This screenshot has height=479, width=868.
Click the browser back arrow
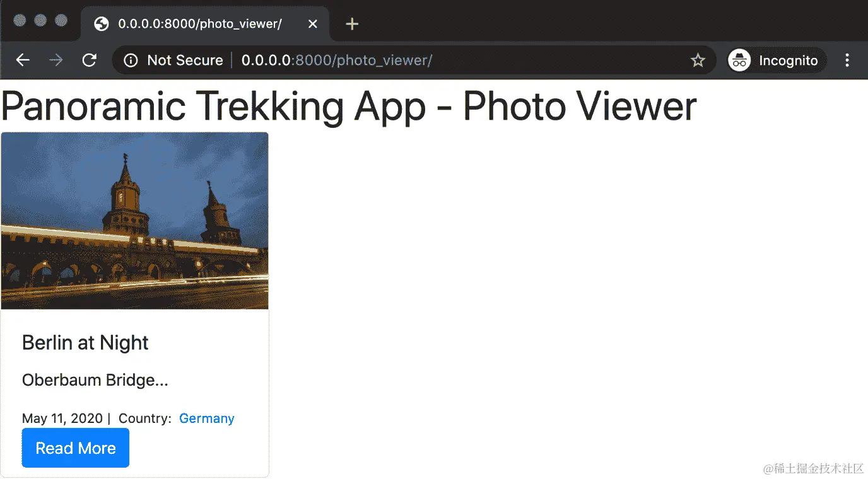pyautogui.click(x=23, y=60)
